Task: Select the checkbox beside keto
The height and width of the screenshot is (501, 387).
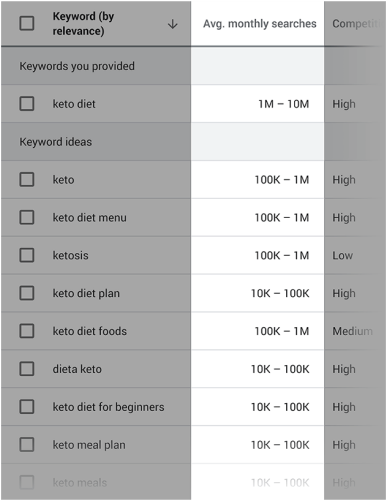Action: tap(27, 179)
